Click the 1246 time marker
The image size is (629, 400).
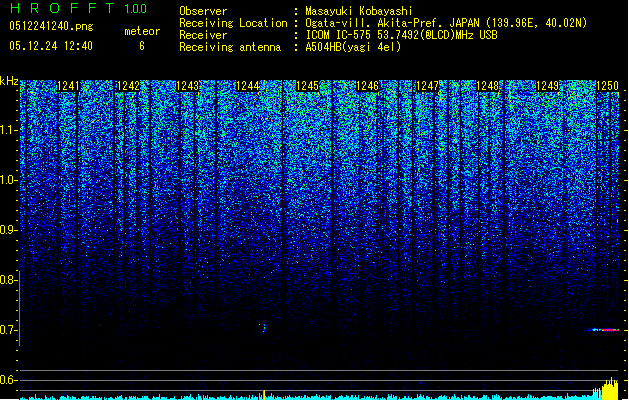pyautogui.click(x=367, y=86)
